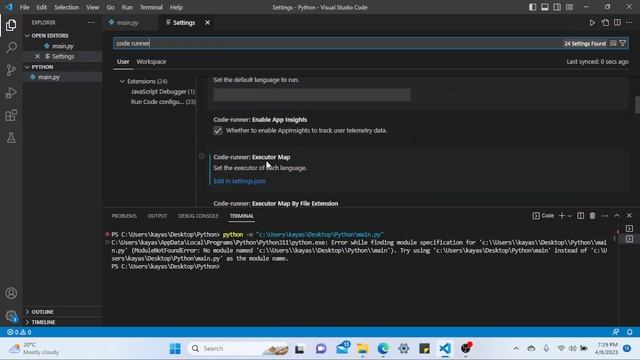The width and height of the screenshot is (640, 360).
Task: Collapse the Extensions (24) settings group
Action: point(122,81)
